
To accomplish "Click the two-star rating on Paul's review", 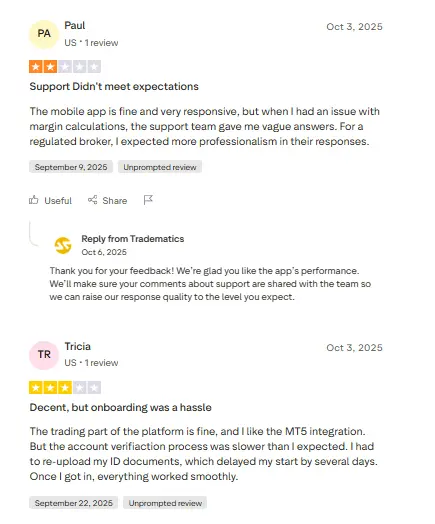I will [x=65, y=67].
